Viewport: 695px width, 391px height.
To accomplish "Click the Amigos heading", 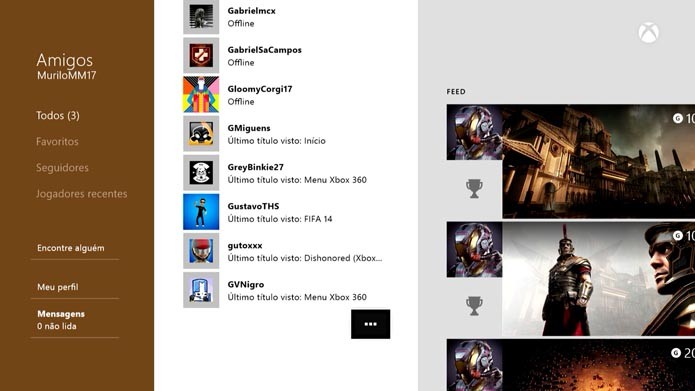I will coord(65,60).
